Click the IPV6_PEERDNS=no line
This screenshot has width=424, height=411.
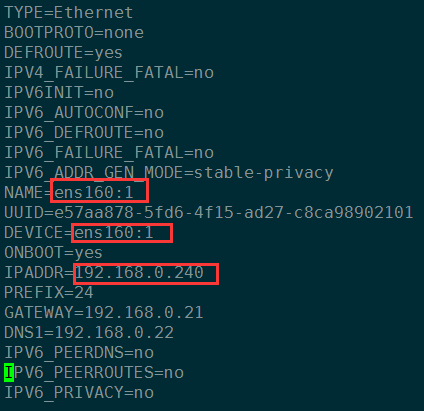coord(79,353)
